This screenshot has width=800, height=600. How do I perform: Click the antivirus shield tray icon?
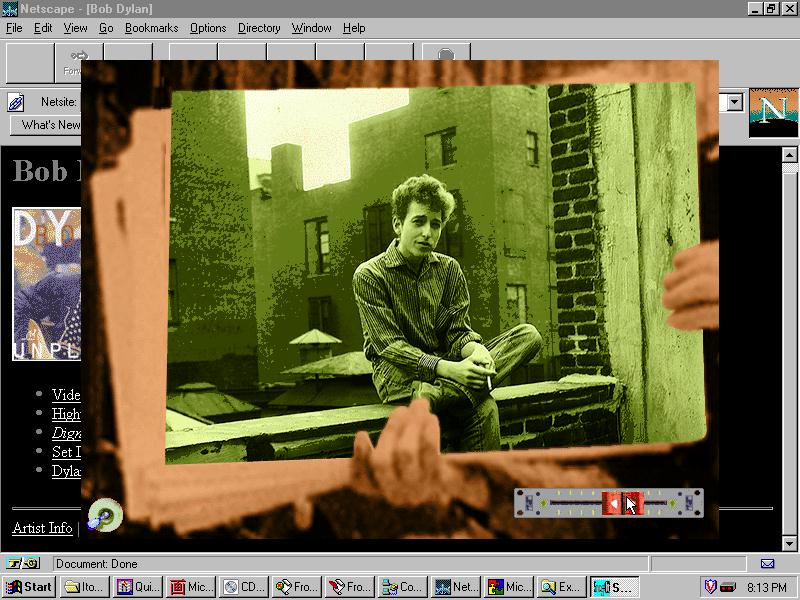[x=710, y=587]
